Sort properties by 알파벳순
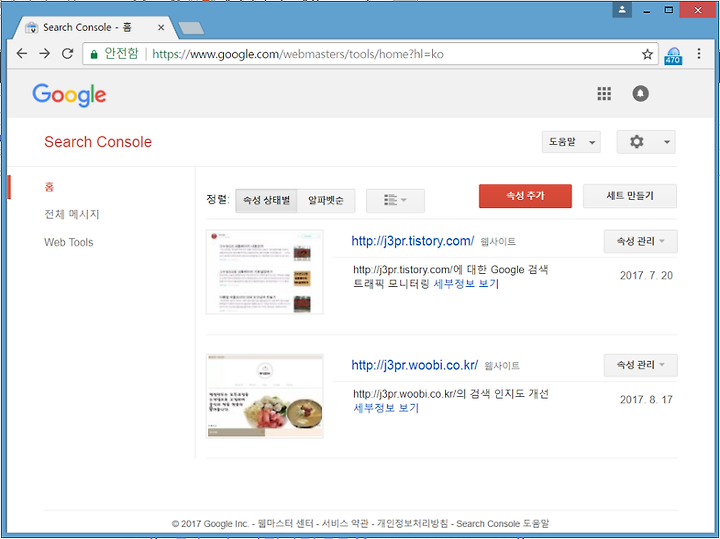Screen dimensions: 720x539 tap(326, 200)
